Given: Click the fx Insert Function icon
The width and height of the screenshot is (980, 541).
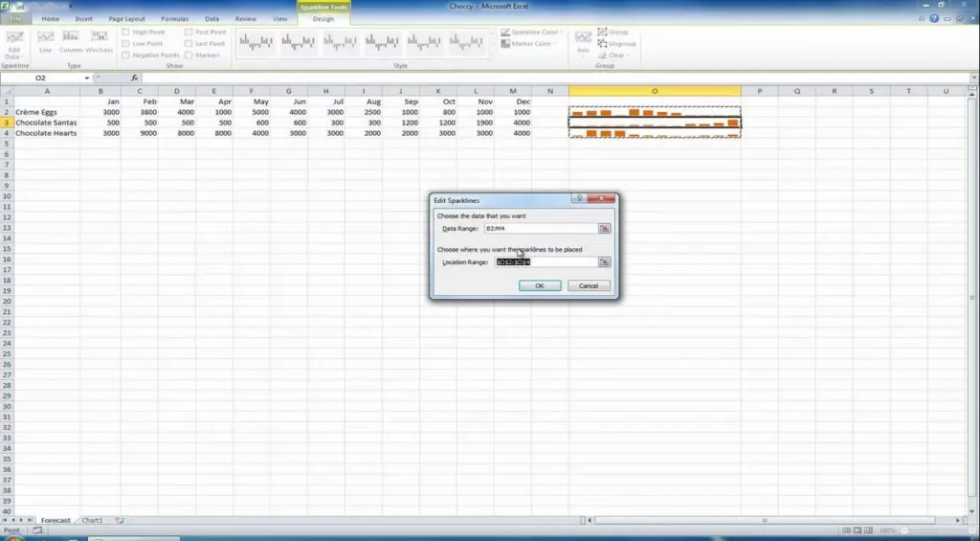Looking at the screenshot, I should 134,79.
